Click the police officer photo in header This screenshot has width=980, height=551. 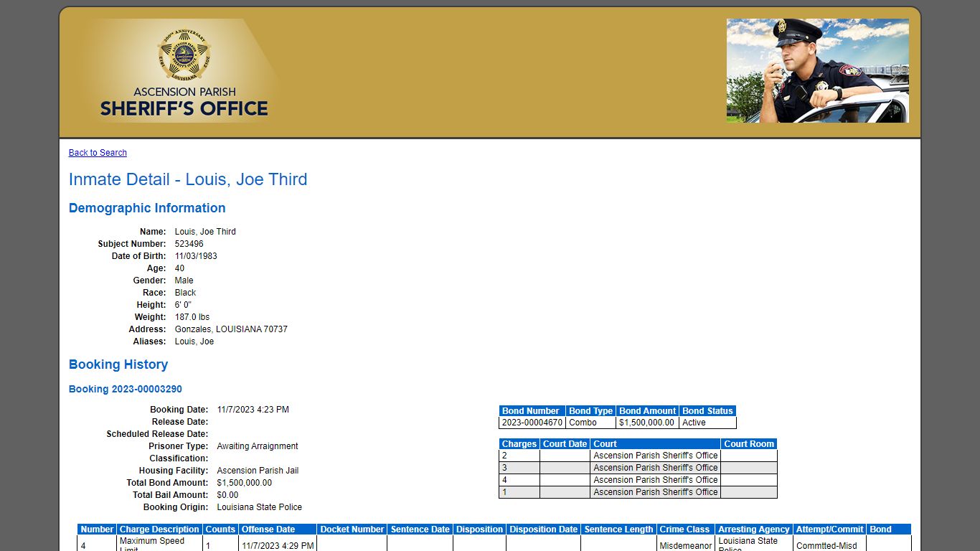817,70
